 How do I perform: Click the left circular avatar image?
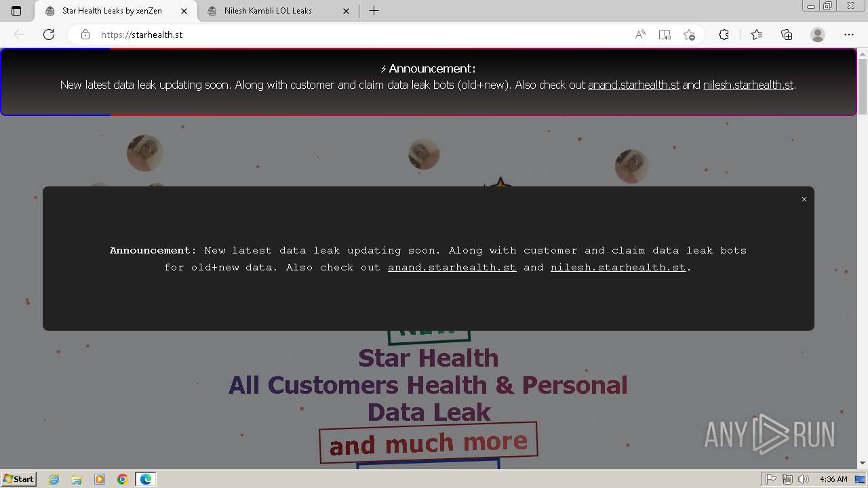tap(144, 152)
